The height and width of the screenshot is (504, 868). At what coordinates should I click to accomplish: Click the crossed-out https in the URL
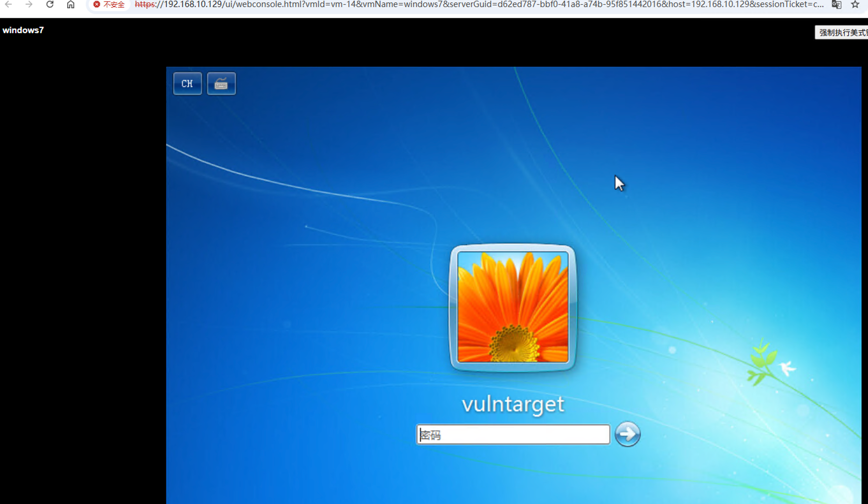click(x=145, y=4)
